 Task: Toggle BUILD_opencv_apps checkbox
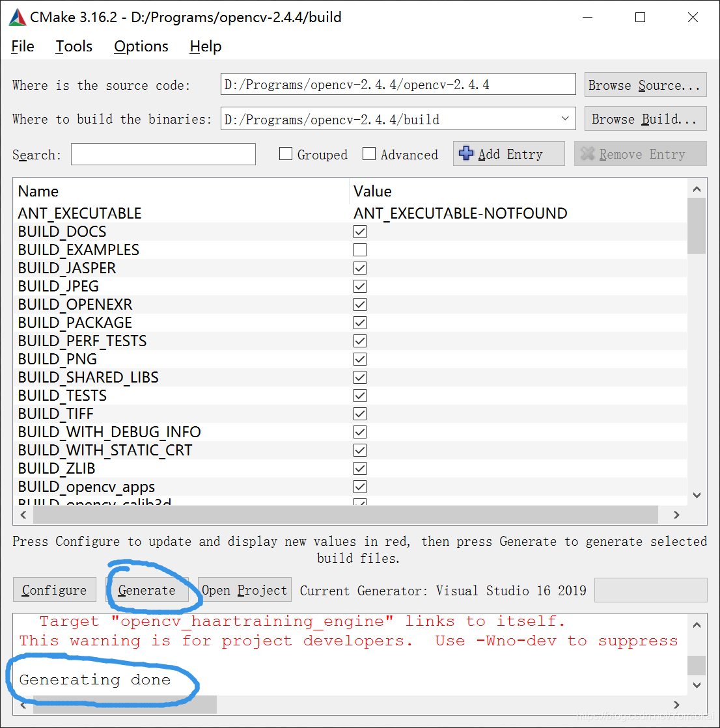pyautogui.click(x=360, y=487)
